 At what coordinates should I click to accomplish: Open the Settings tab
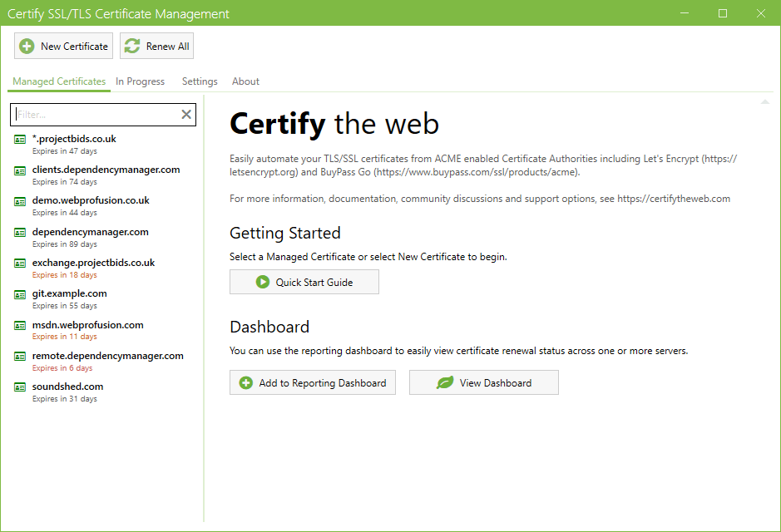(x=200, y=81)
